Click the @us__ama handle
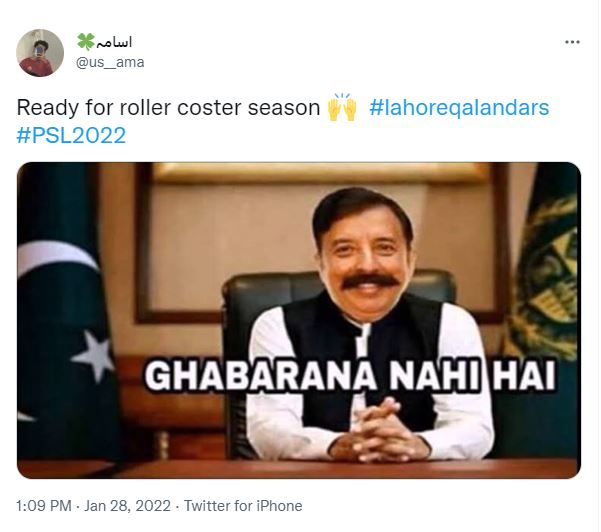This screenshot has width=601, height=532. [x=110, y=62]
